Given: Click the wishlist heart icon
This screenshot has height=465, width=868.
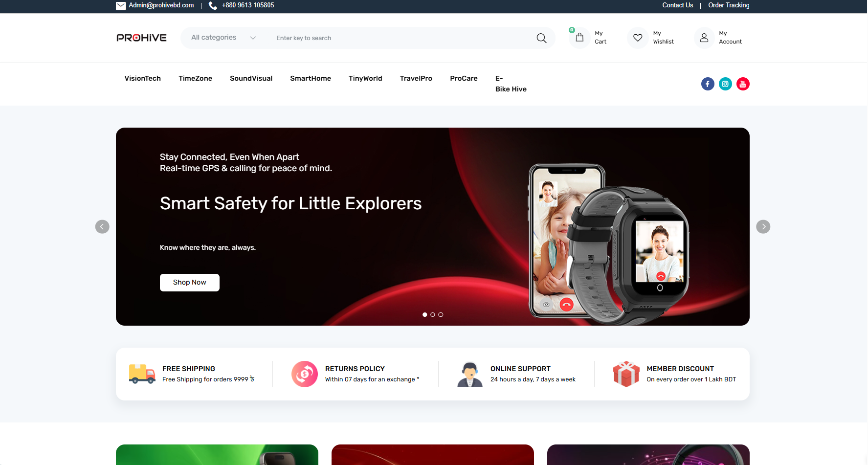Looking at the screenshot, I should 638,38.
